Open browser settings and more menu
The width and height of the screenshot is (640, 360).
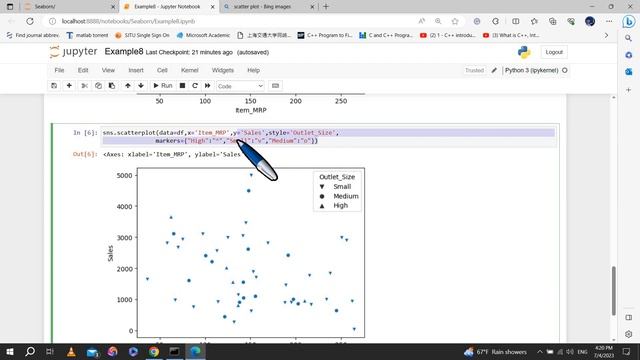point(609,21)
